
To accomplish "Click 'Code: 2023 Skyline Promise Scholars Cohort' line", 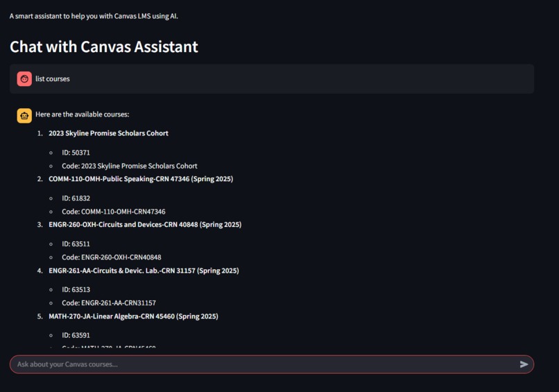I will pos(130,166).
